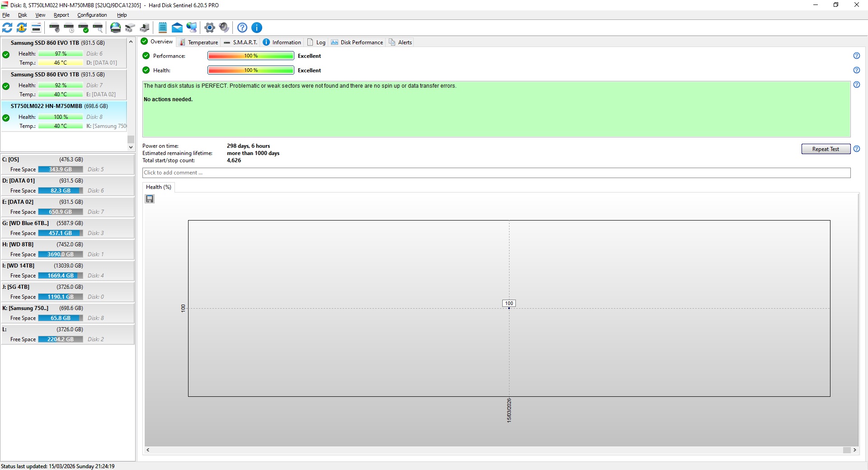This screenshot has width=868, height=470.
Task: Switch to the Disk Performance tab
Action: coord(357,42)
